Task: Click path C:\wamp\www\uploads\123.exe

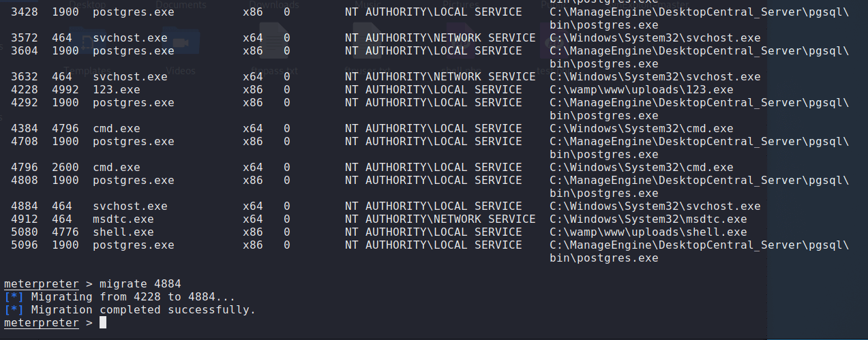Action: point(642,90)
